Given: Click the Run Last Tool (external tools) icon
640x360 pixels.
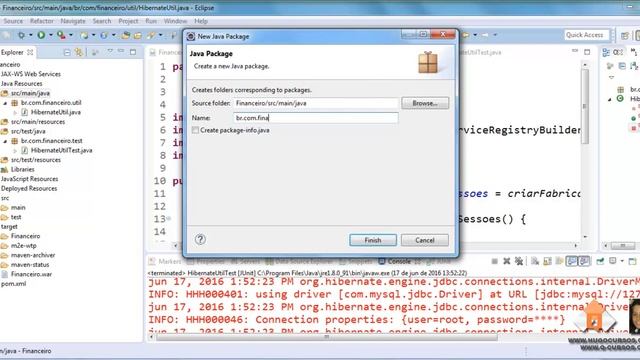Looking at the screenshot, I should coord(61,36).
